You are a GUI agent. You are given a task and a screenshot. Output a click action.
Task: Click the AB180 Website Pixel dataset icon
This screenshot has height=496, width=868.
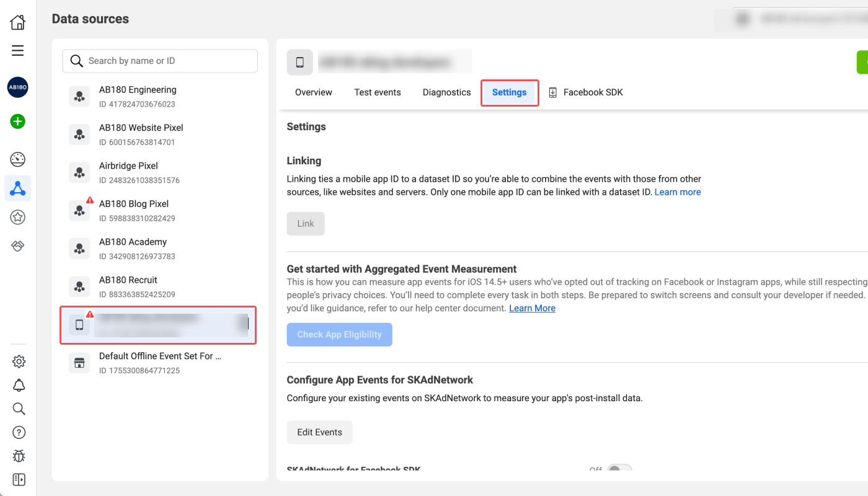[x=79, y=135]
